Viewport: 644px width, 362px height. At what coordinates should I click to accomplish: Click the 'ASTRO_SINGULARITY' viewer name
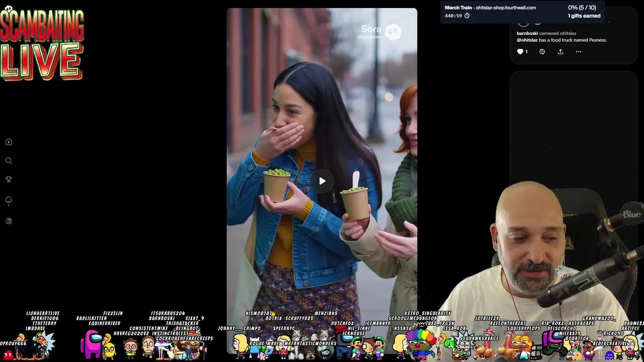(427, 313)
